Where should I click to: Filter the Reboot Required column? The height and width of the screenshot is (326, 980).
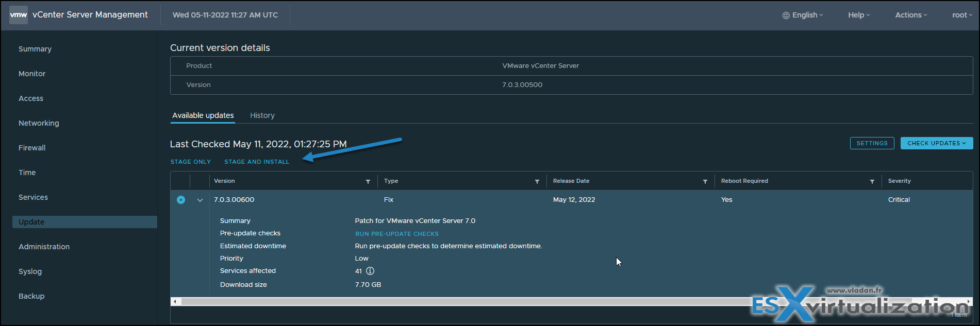(x=872, y=181)
